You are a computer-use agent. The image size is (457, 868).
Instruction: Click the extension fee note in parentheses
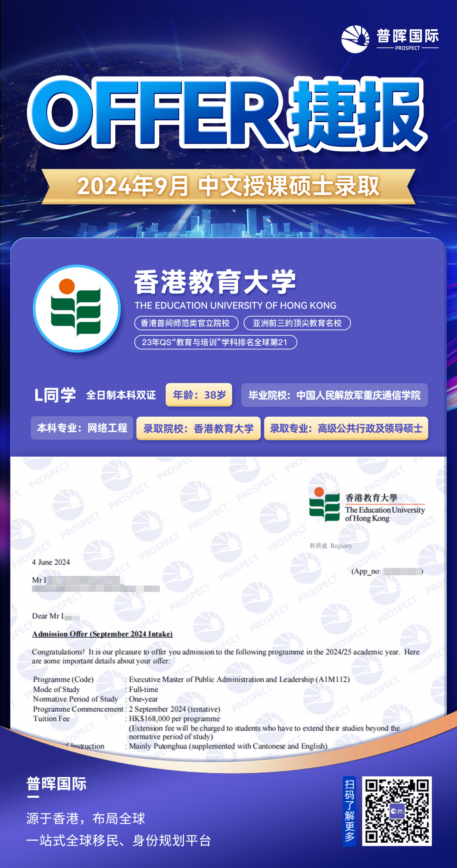(x=264, y=732)
